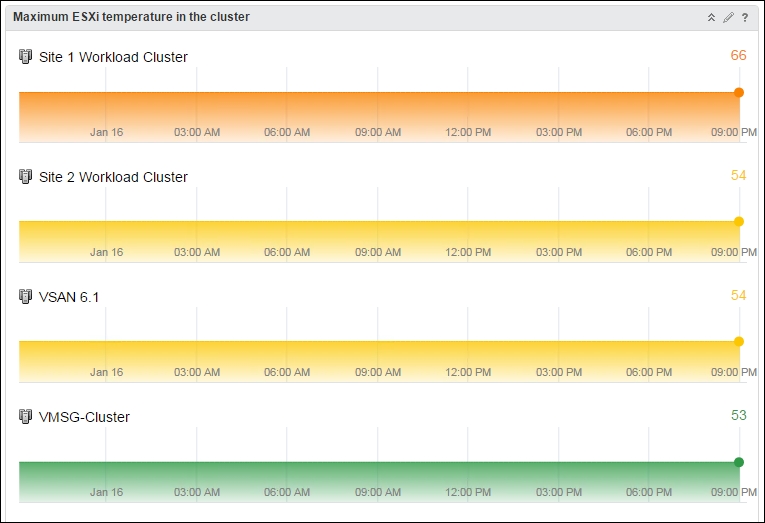The image size is (765, 523).
Task: Click the yellow data point on Site 2 chart
Action: (739, 221)
